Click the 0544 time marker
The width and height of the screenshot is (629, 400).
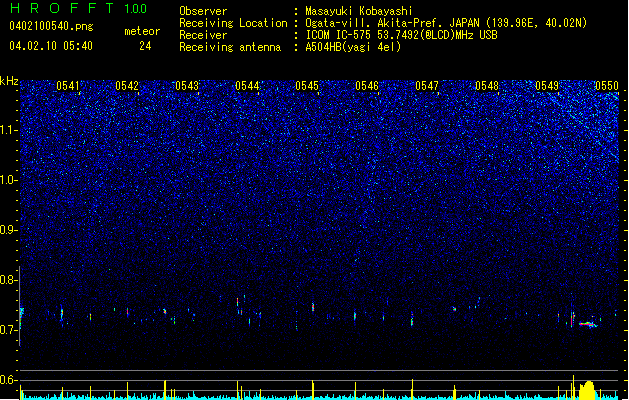click(247, 86)
